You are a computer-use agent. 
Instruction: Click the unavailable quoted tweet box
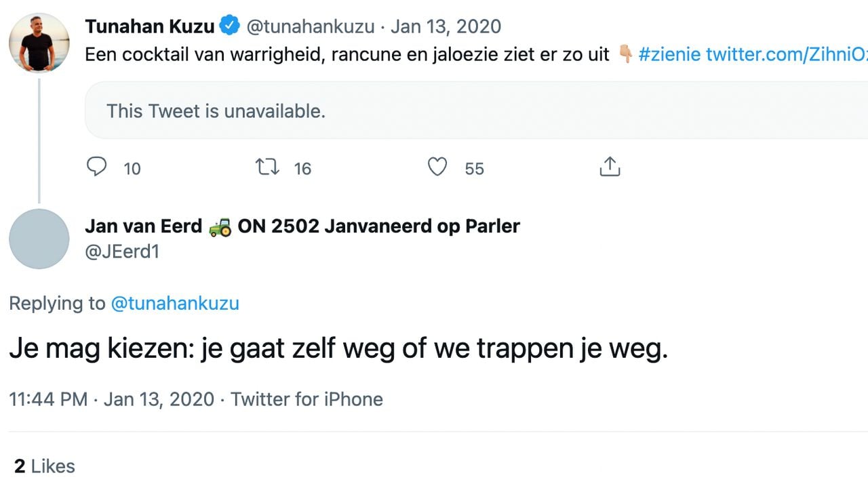[x=475, y=110]
